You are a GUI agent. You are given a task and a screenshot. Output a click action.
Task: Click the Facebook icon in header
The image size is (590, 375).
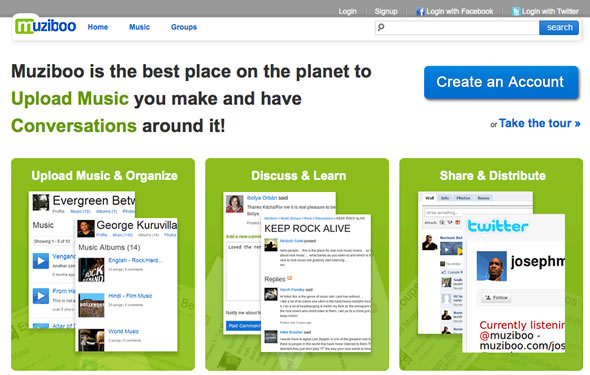coord(420,12)
